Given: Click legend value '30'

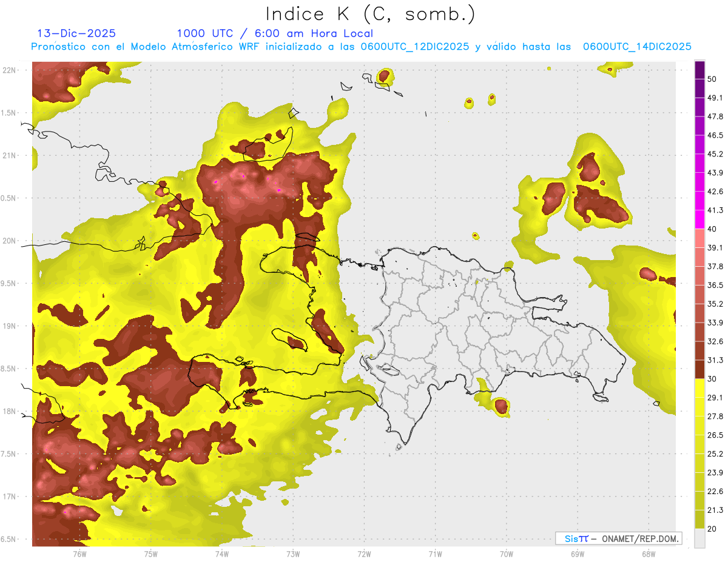Looking at the screenshot, I should tap(712, 379).
